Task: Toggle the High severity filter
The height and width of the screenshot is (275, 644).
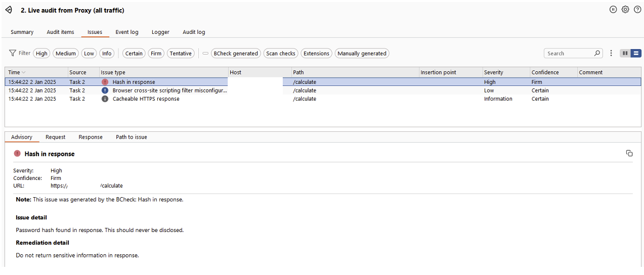Action: [x=41, y=54]
